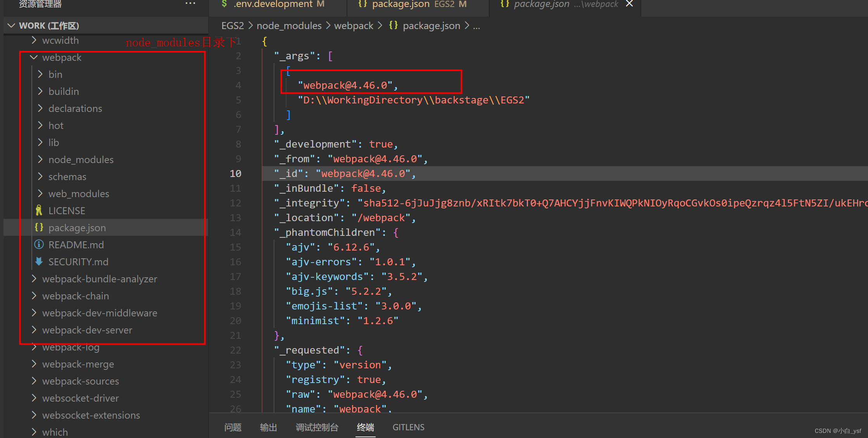
Task: Click the 资源管理器 explorer title
Action: (x=40, y=4)
